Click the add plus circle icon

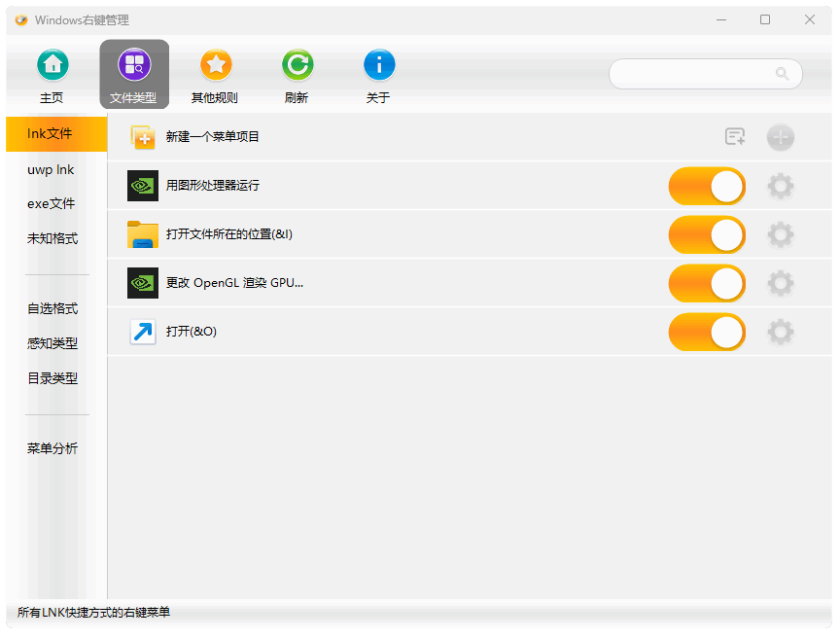780,137
